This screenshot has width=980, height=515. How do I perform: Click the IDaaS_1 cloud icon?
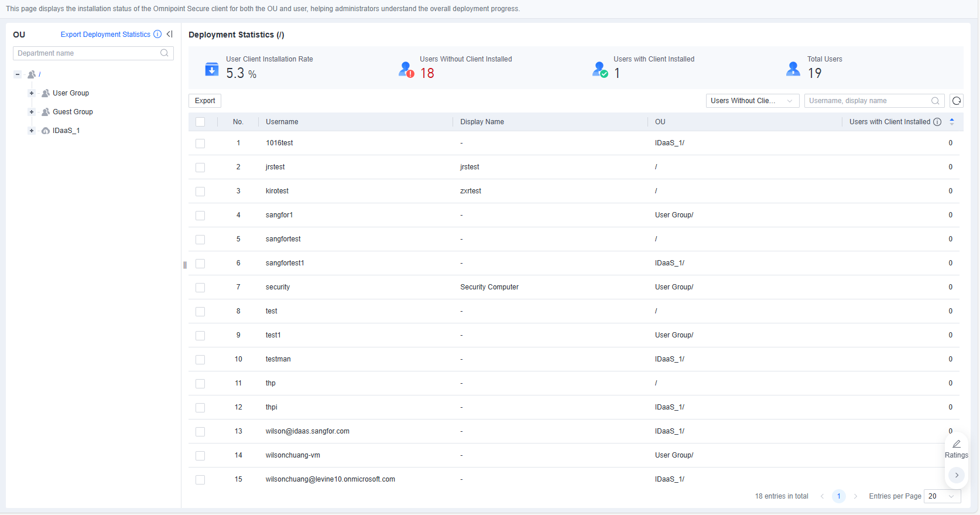tap(46, 131)
